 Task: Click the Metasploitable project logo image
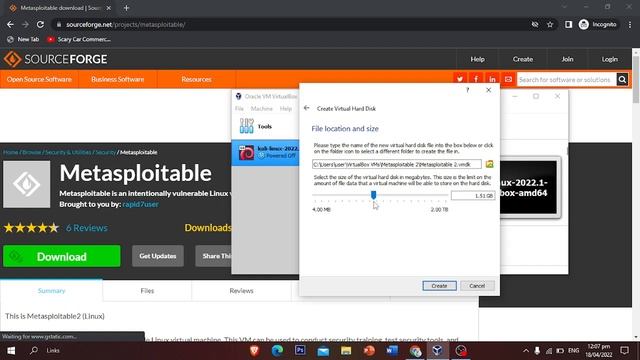[x=27, y=184]
